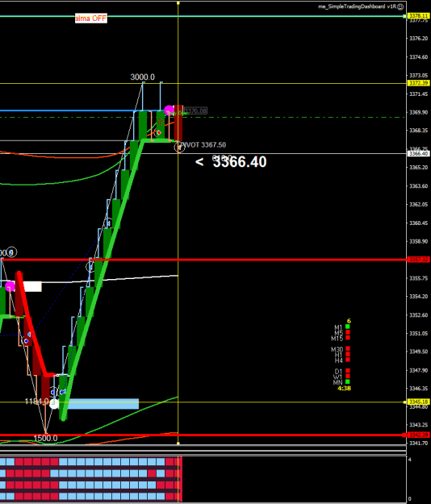
Task: Click blue double arrow on lowest green candle
Action: [63, 391]
